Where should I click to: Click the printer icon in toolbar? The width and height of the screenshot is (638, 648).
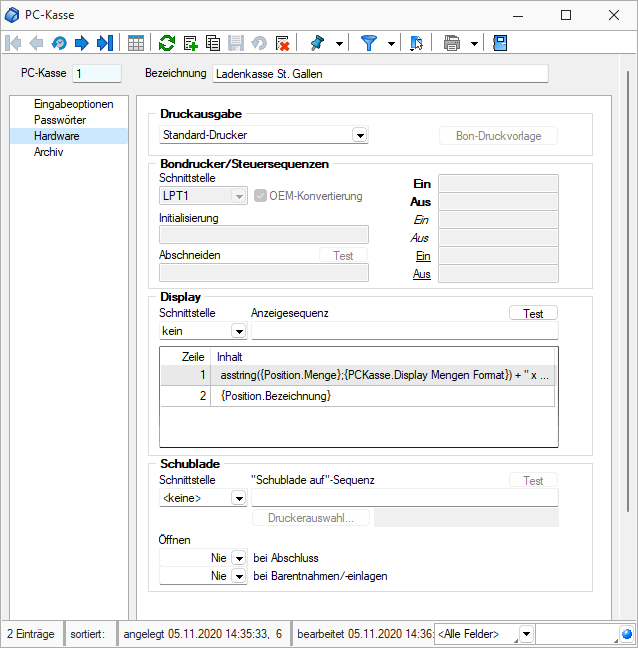click(452, 43)
